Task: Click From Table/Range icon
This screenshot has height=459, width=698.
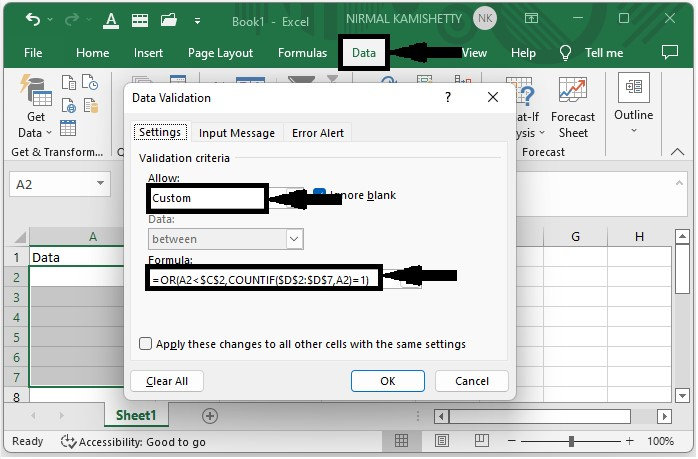Action: click(x=68, y=128)
